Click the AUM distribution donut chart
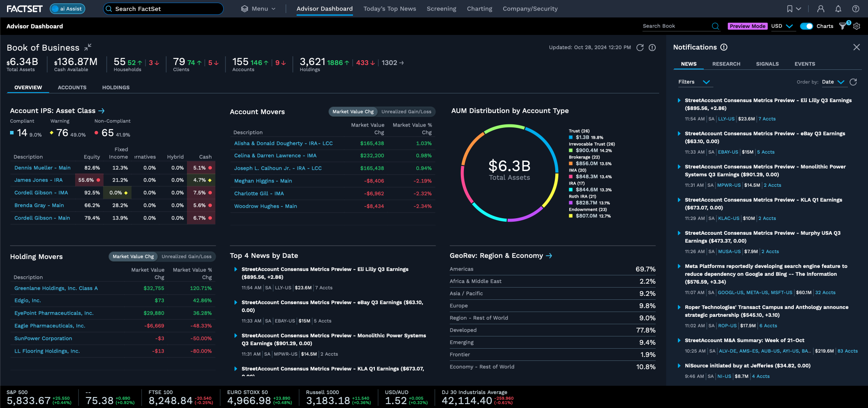The width and height of the screenshot is (868, 408). (509, 173)
